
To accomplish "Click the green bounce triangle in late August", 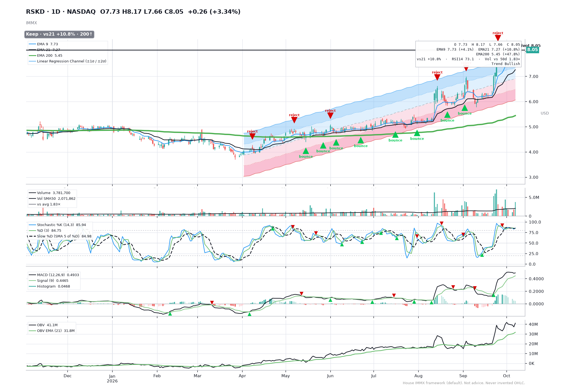I will click(x=447, y=115).
